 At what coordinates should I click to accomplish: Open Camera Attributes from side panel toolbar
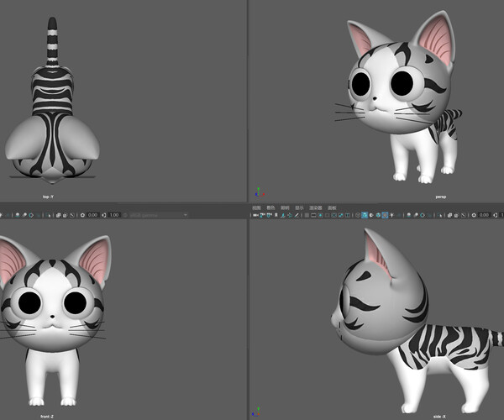click(x=270, y=215)
